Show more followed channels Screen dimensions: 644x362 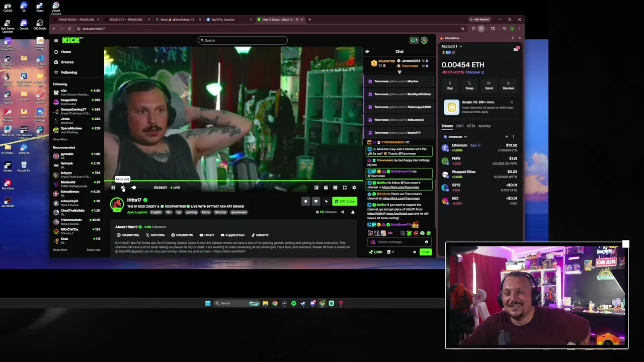click(x=60, y=139)
